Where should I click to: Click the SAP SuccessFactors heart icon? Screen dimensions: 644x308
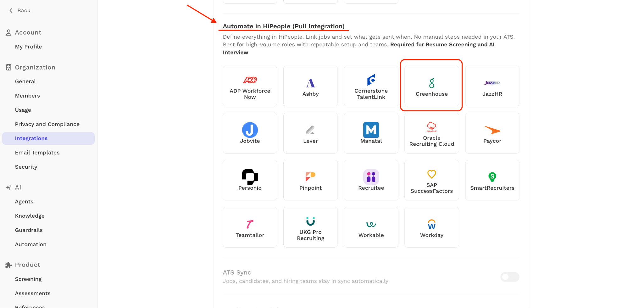pos(432,174)
